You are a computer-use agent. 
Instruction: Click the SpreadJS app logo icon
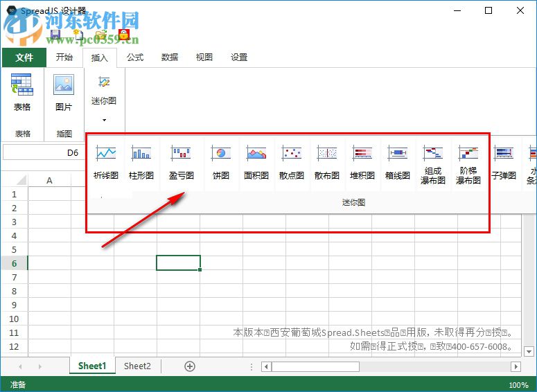point(11,10)
